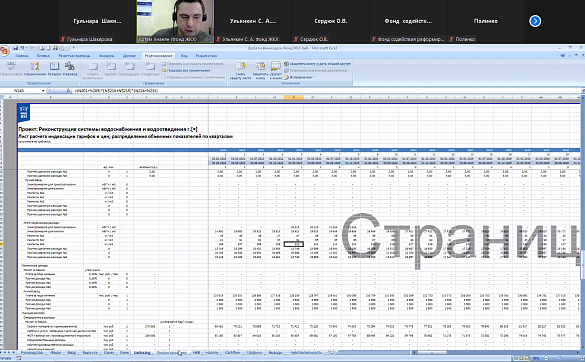The image size is (585, 362).
Task: Toggle Показать или скрыть примечание
Action: tap(192, 64)
